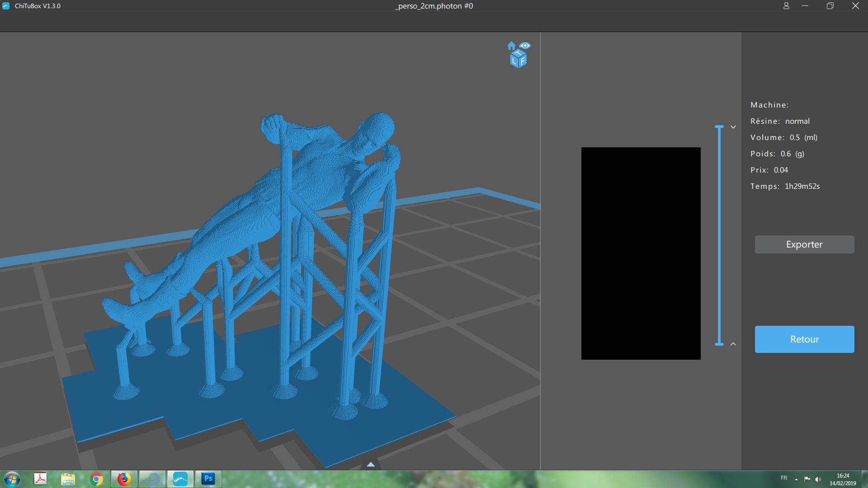The image size is (868, 488).
Task: Click the black slice preview image
Action: (641, 253)
